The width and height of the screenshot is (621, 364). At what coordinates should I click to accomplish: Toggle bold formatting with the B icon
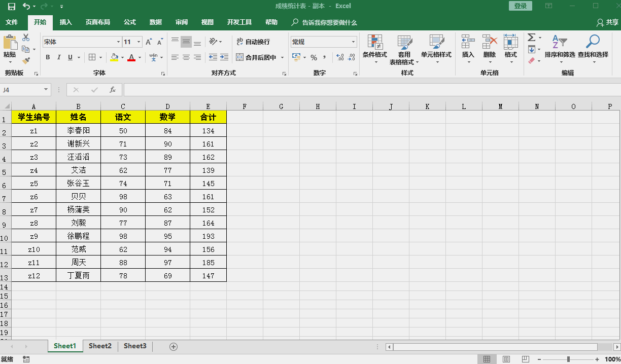click(x=47, y=57)
